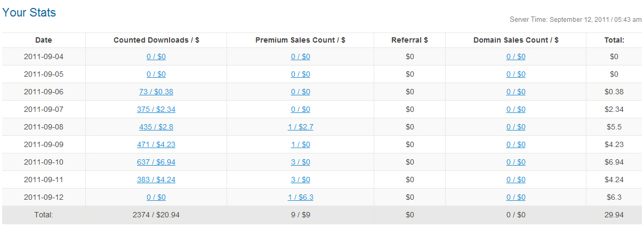Open the 637 / $6.94 downloads link

click(156, 162)
